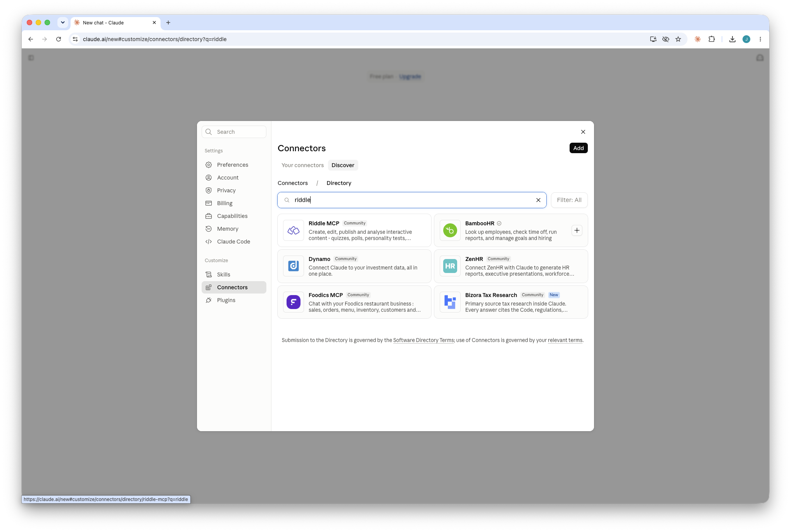The image size is (791, 532).
Task: Open the browser extensions puzzle icon
Action: pyautogui.click(x=712, y=39)
